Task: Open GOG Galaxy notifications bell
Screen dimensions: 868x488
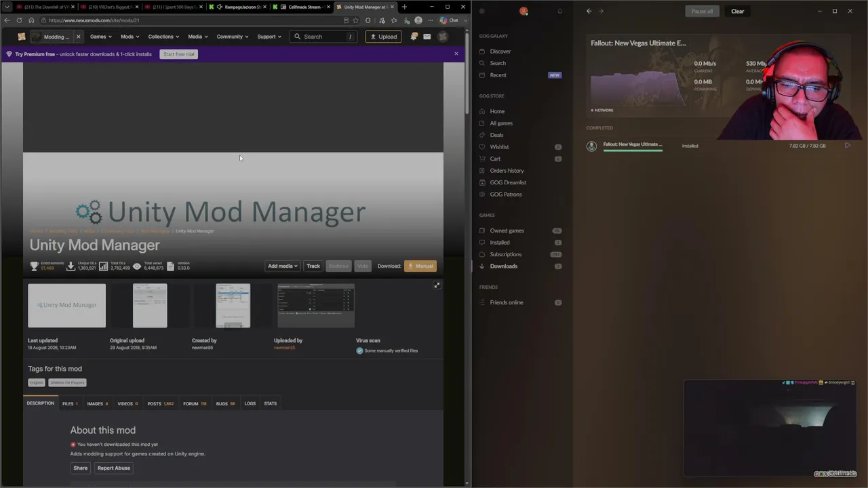Action: point(559,11)
